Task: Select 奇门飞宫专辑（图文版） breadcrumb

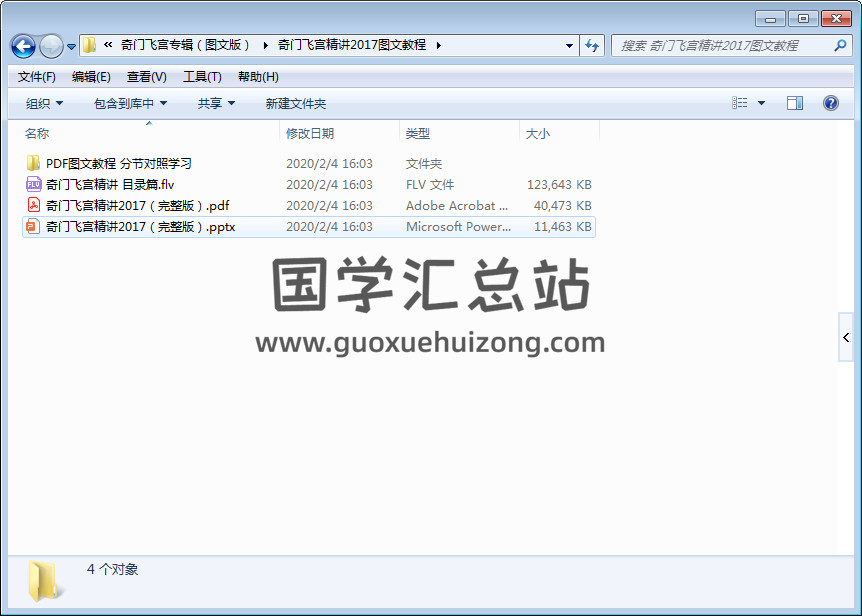Action: [x=185, y=45]
